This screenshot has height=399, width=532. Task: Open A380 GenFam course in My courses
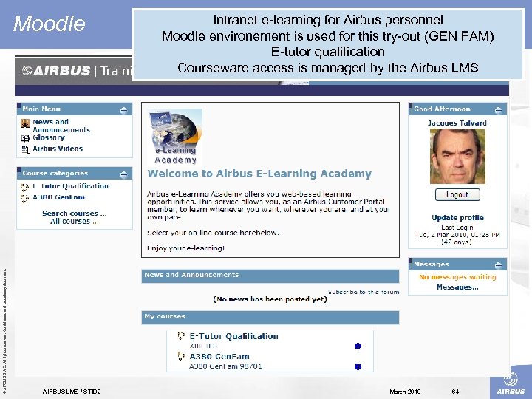tap(219, 356)
